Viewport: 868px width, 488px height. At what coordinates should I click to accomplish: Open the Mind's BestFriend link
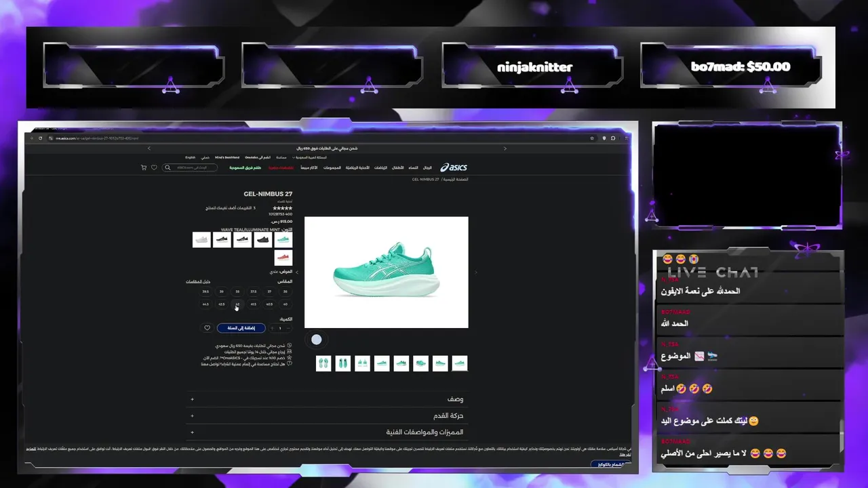(227, 157)
